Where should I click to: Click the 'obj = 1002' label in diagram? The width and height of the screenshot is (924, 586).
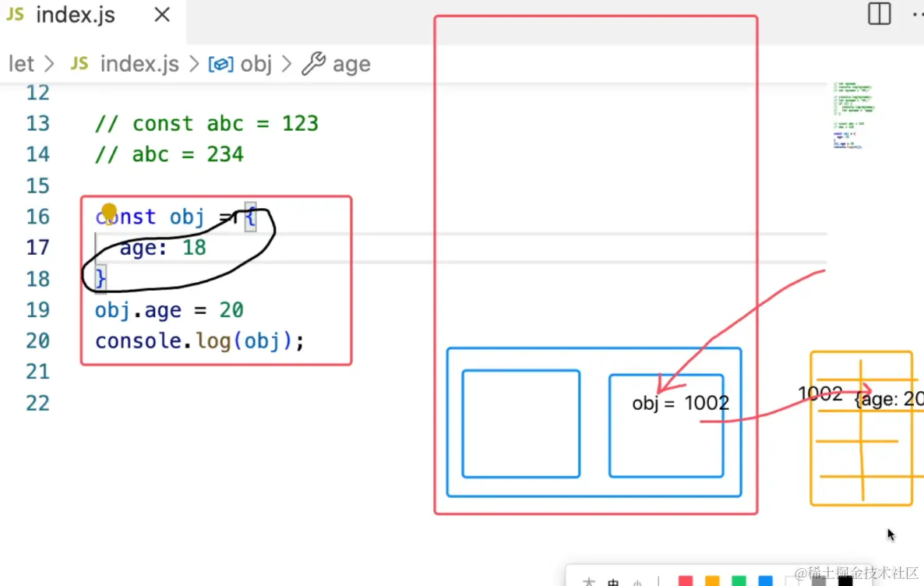pos(681,403)
